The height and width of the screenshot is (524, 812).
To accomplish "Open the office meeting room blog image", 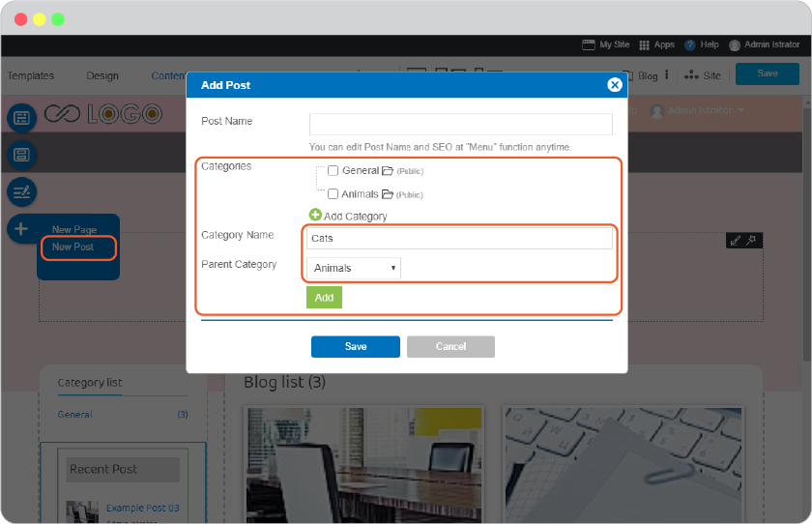I will tap(363, 465).
